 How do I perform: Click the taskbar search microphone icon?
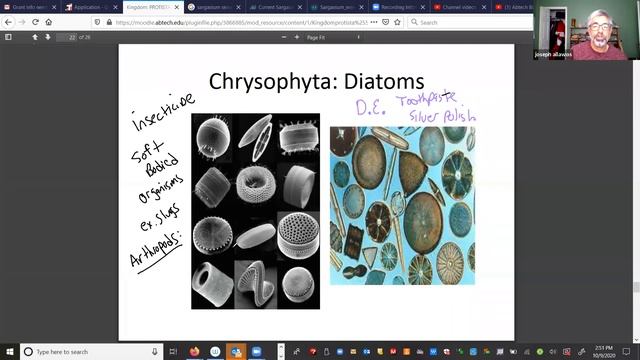[155, 351]
